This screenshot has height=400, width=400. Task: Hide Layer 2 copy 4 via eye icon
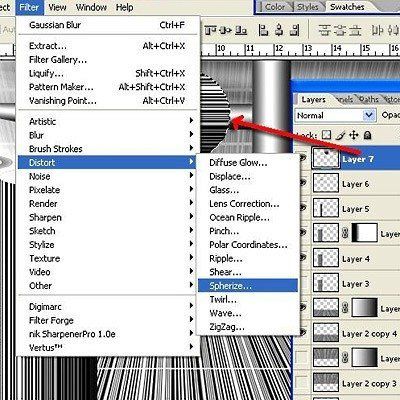[x=303, y=332]
